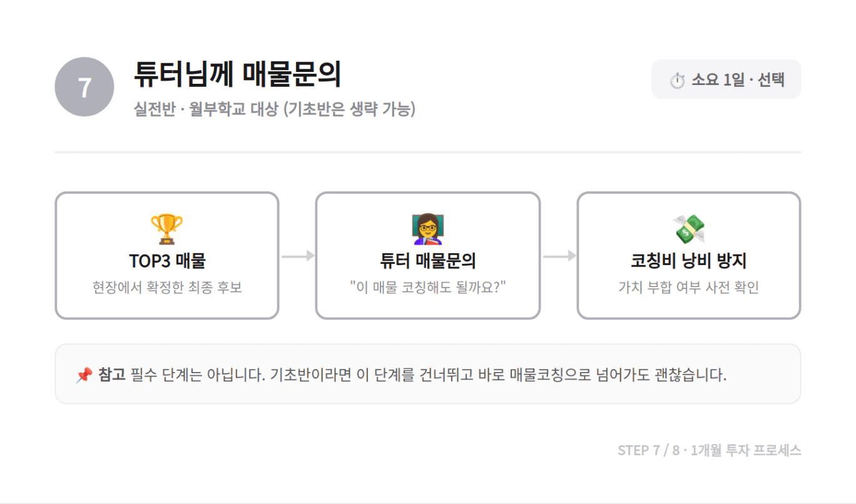This screenshot has height=504, width=856.
Task: Click the gray circle step number 7
Action: [x=84, y=87]
